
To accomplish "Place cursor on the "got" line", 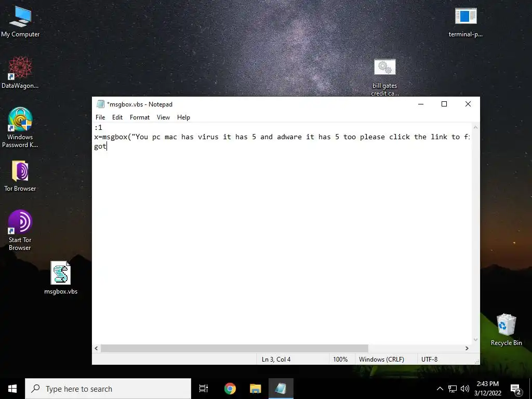I will coord(100,147).
